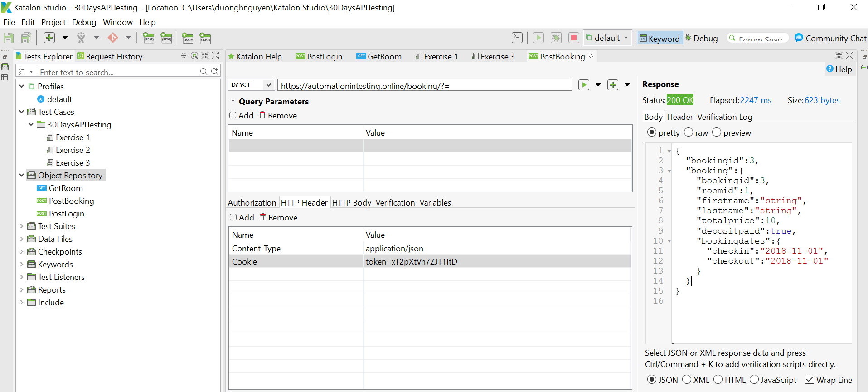The height and width of the screenshot is (392, 868).
Task: Click the Save All toolbar icon
Action: [x=27, y=38]
